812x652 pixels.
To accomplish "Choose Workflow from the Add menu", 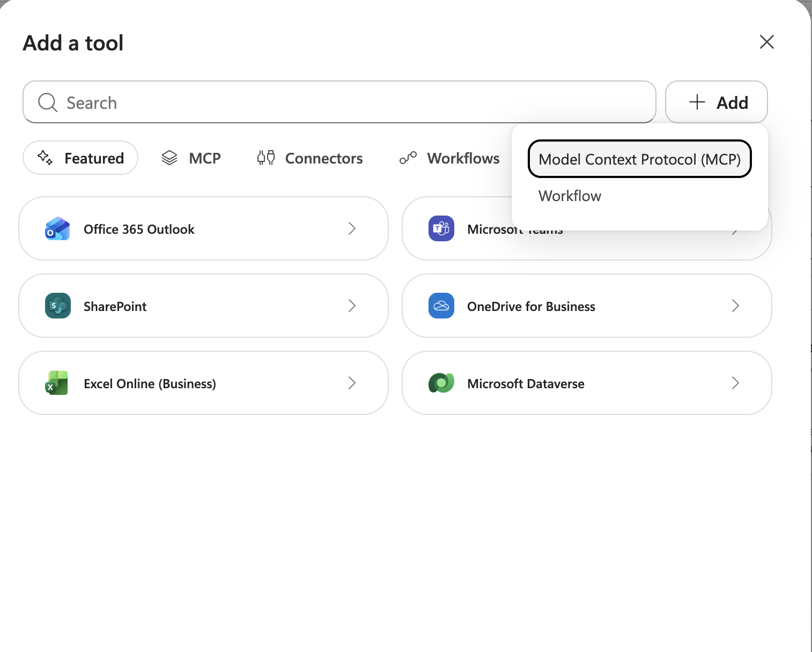I will pos(570,196).
